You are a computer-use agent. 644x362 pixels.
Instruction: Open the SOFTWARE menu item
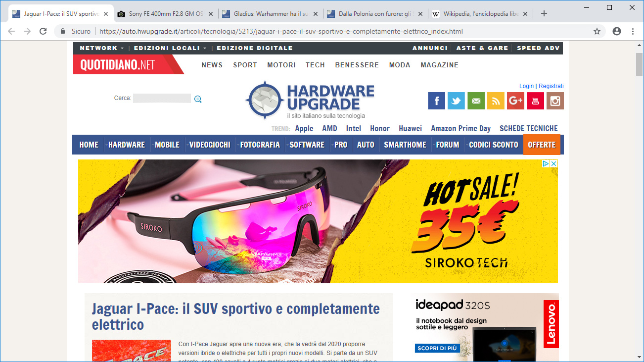point(307,145)
